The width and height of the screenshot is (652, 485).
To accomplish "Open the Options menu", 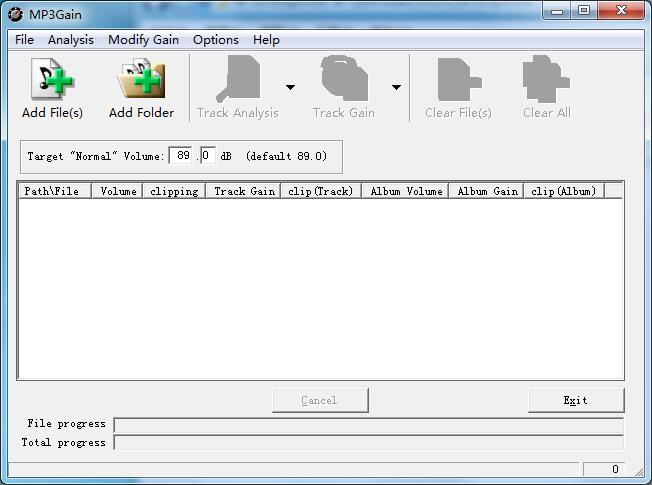I will [216, 40].
